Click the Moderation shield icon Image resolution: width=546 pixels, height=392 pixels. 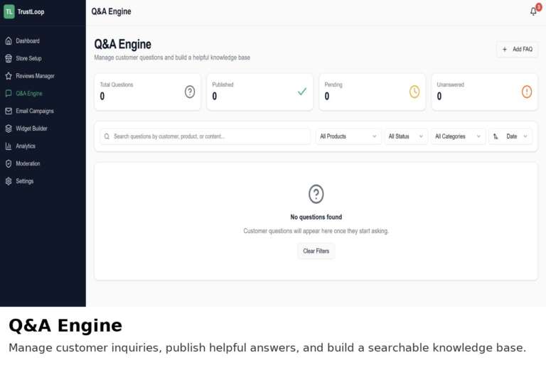[9, 163]
